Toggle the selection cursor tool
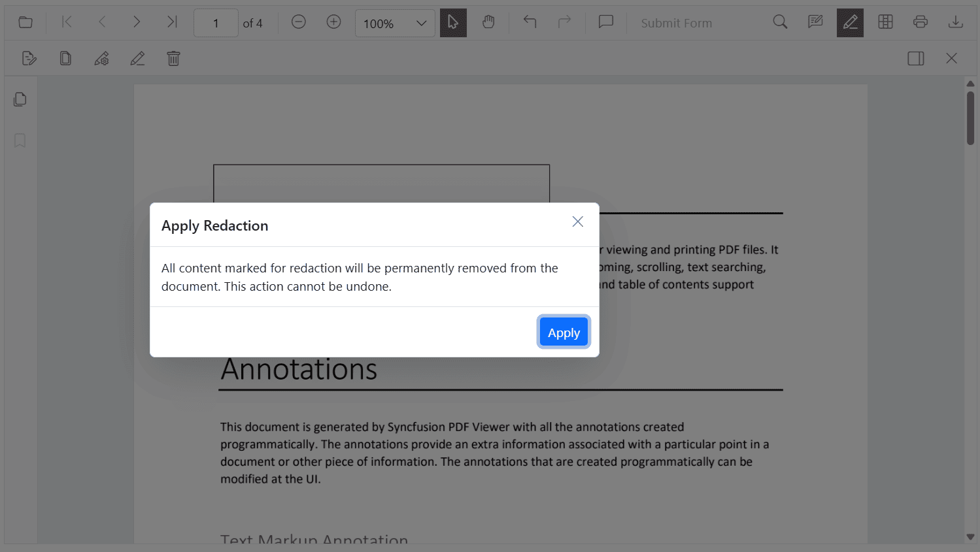Viewport: 980px width, 552px height. 453,22
